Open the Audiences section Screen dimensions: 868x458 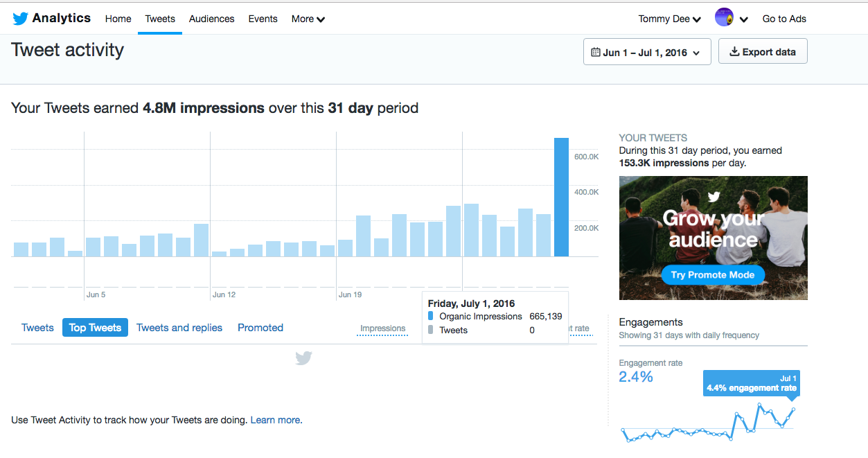click(x=211, y=19)
